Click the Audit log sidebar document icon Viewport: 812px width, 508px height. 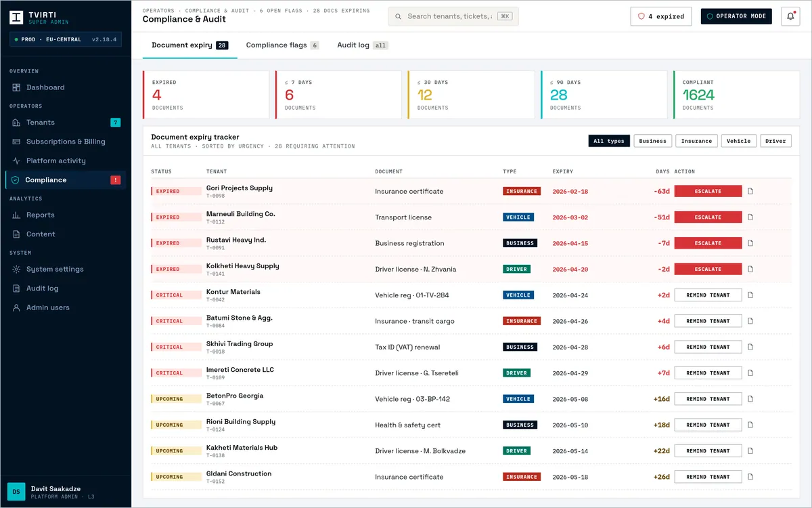pyautogui.click(x=16, y=289)
